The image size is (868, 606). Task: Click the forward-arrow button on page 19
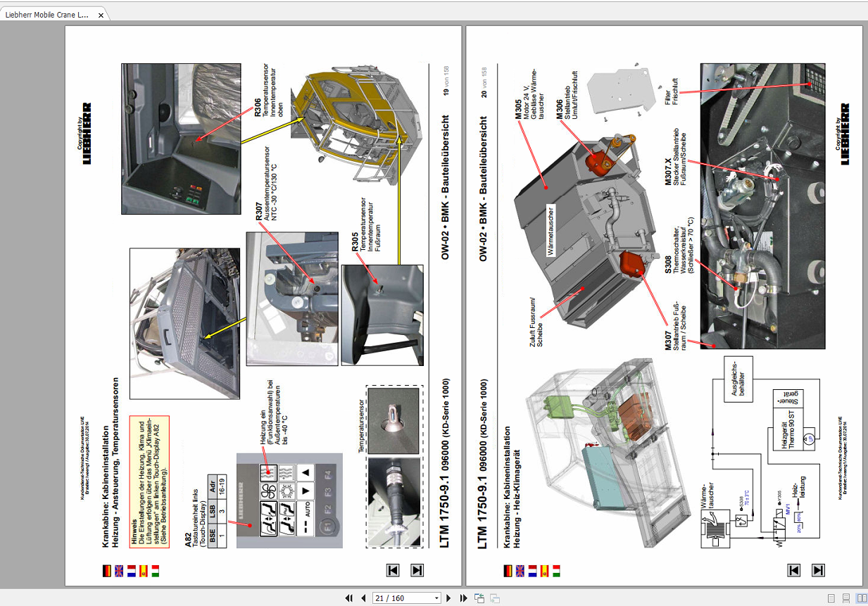(x=417, y=570)
